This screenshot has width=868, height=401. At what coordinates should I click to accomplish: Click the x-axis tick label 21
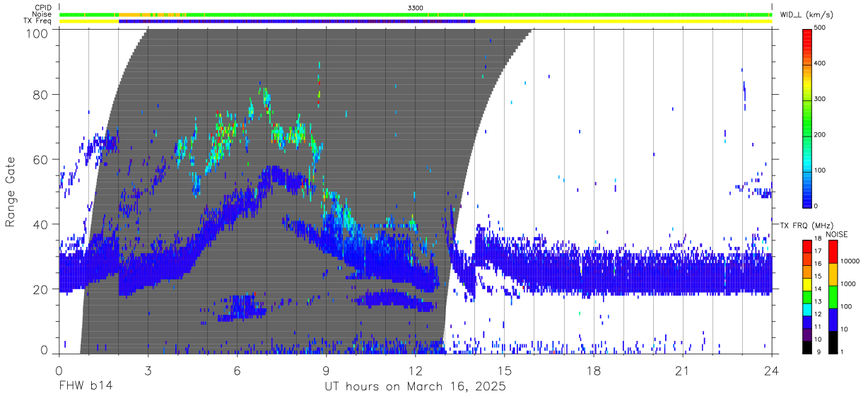click(683, 371)
